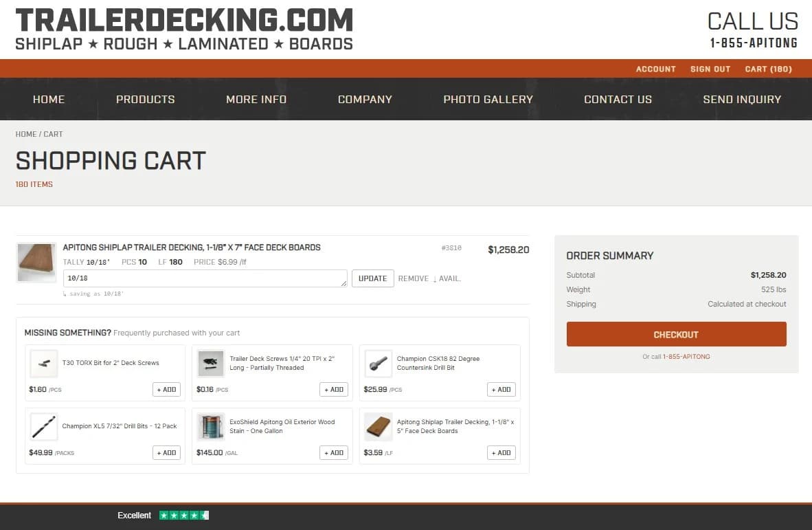Open Trailer Deck Screws product name
Screen dimensions: 812x530
282,363
